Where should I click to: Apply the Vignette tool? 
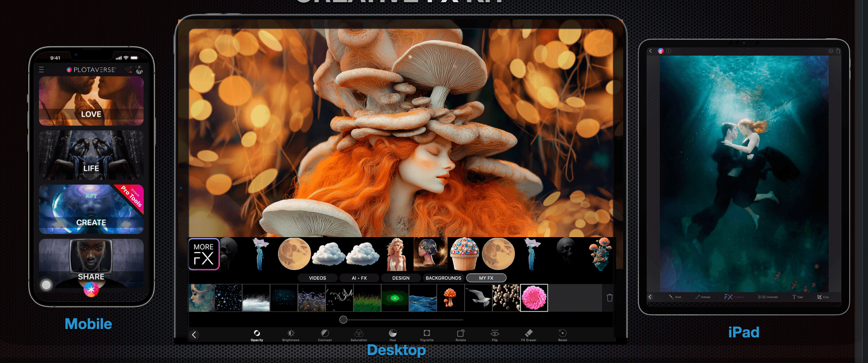point(426,335)
